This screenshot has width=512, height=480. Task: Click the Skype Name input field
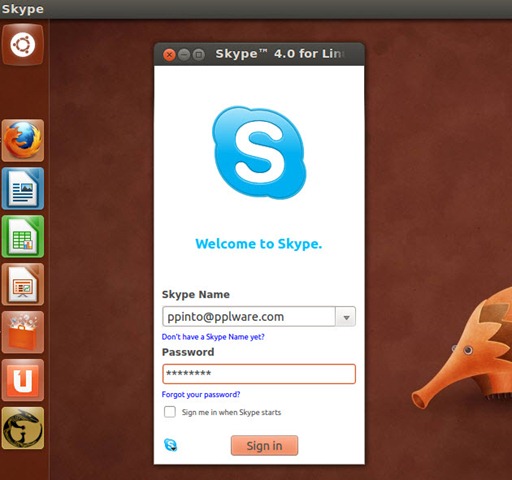249,317
